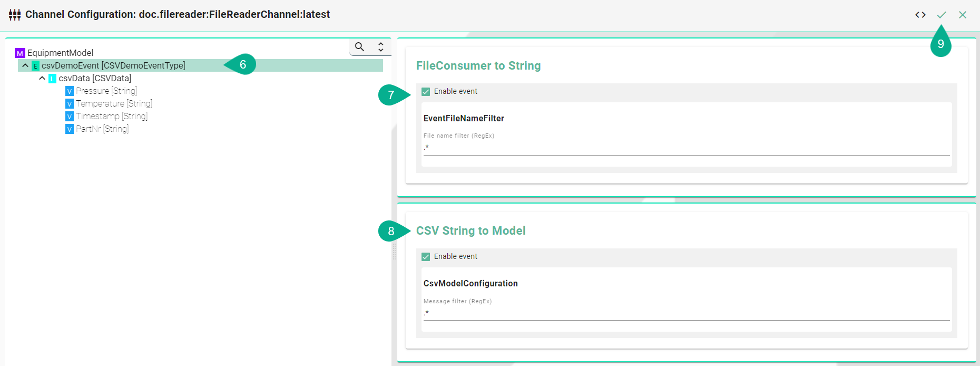Open the tree search magnifier icon
Image resolution: width=980 pixels, height=366 pixels.
click(359, 47)
